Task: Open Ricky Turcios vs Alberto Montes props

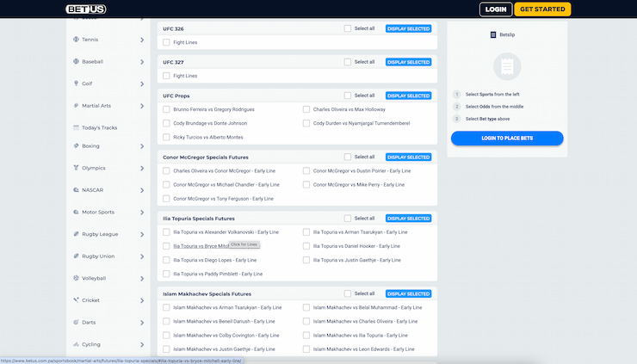Action: click(x=208, y=138)
